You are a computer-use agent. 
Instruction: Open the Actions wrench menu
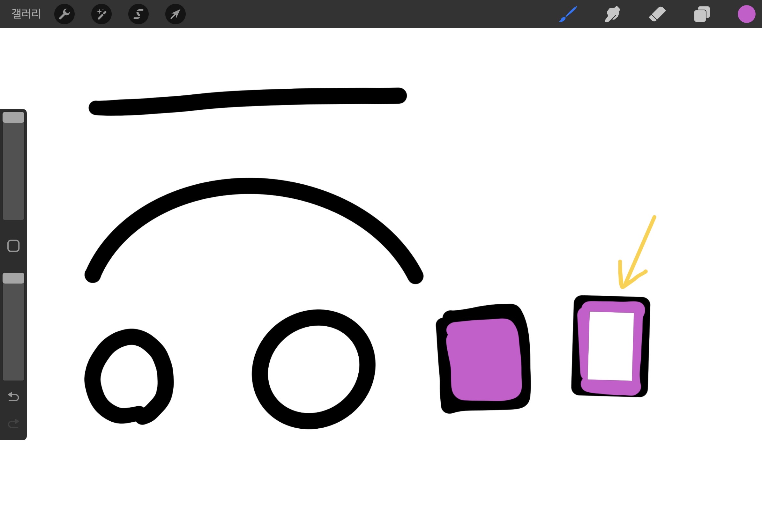pyautogui.click(x=64, y=14)
